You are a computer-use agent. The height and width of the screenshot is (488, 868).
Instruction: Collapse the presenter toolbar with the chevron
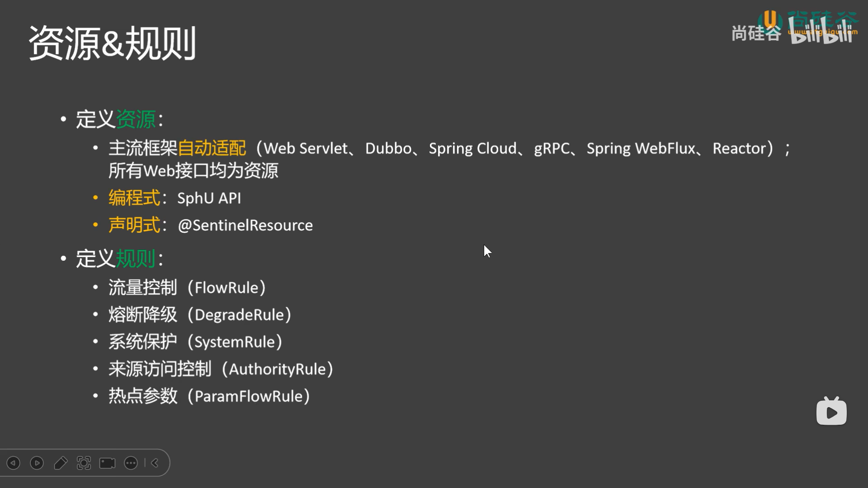[x=154, y=463]
